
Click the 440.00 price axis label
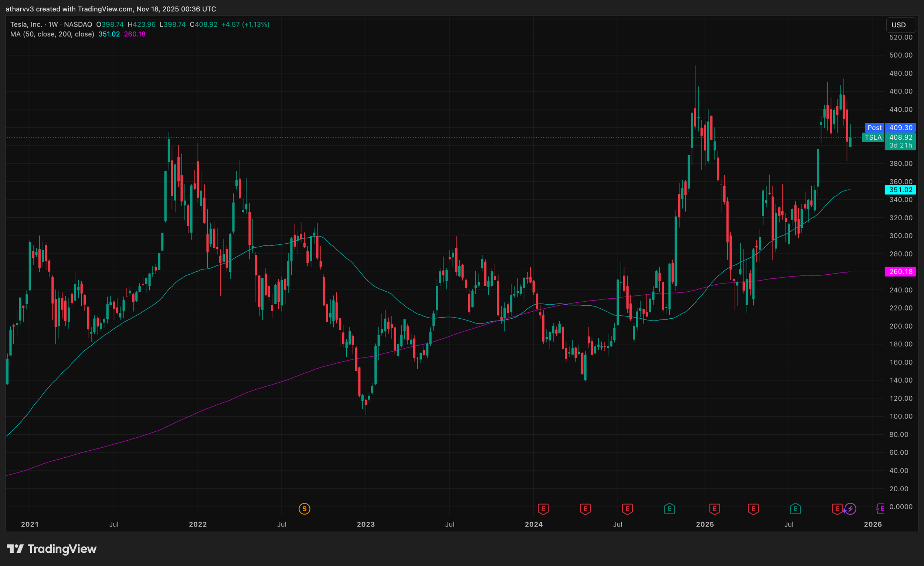pyautogui.click(x=901, y=109)
